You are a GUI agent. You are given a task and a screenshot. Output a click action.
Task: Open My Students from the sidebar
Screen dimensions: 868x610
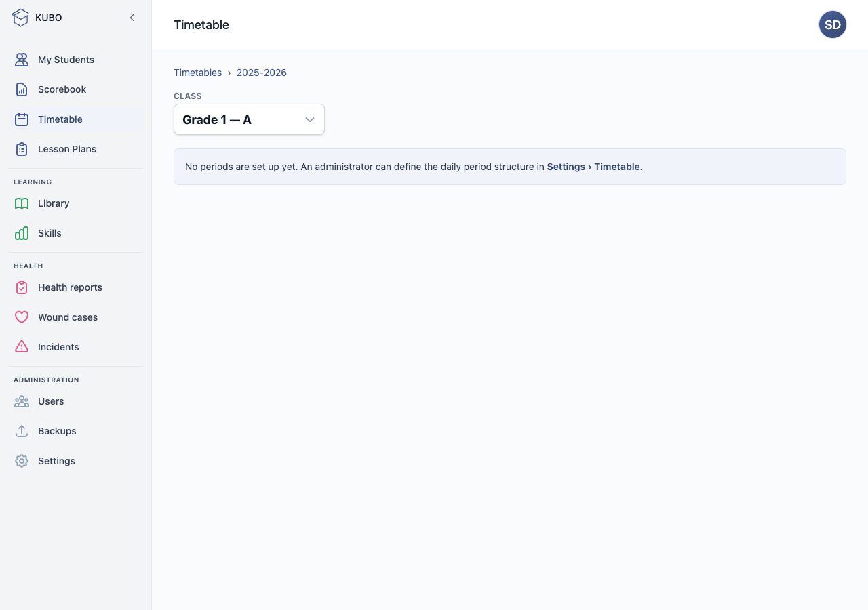(76, 60)
